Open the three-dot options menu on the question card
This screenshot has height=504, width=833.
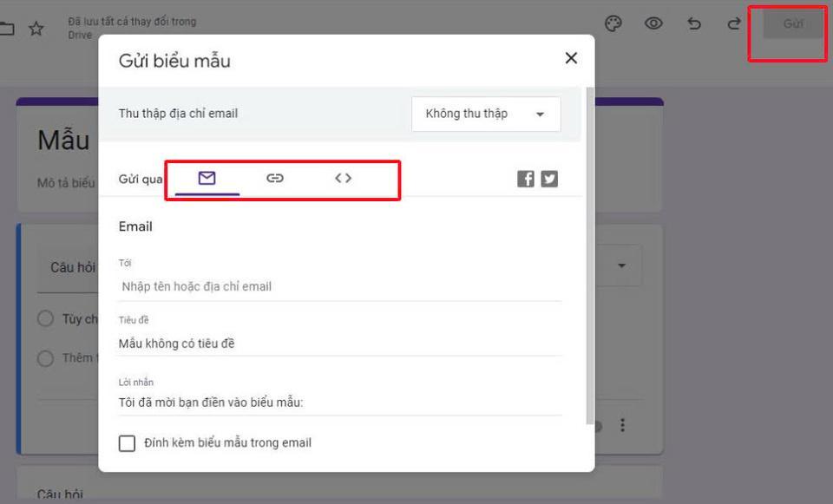pos(621,425)
